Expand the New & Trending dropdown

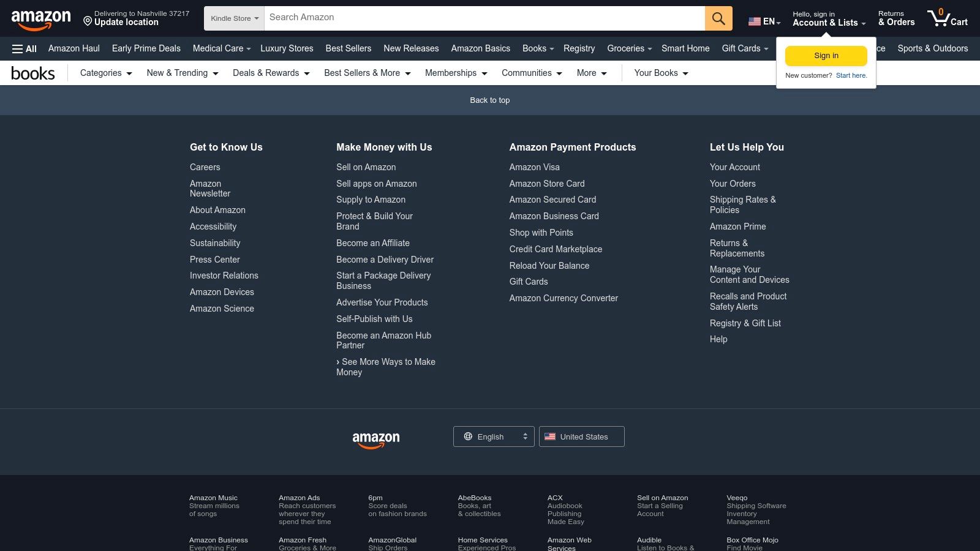point(183,73)
